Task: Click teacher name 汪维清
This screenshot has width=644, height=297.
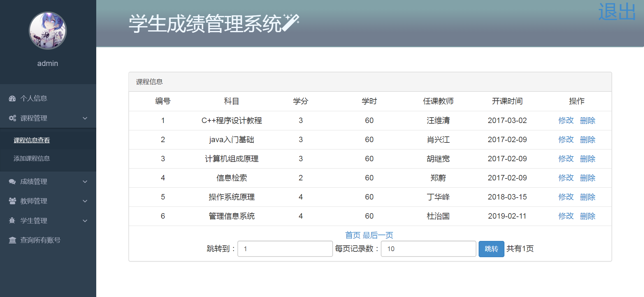Action: point(438,120)
